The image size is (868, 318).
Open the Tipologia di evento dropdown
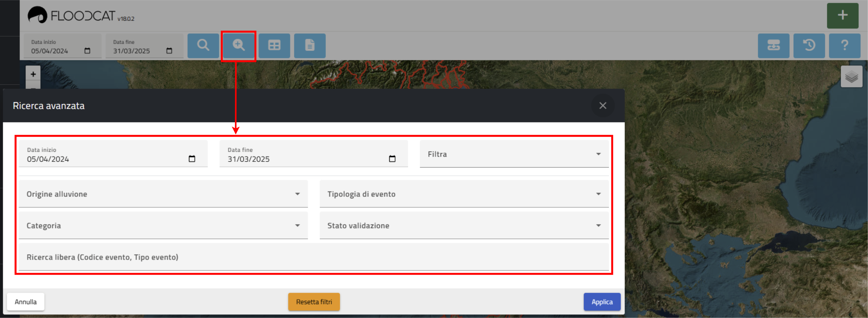tap(464, 194)
